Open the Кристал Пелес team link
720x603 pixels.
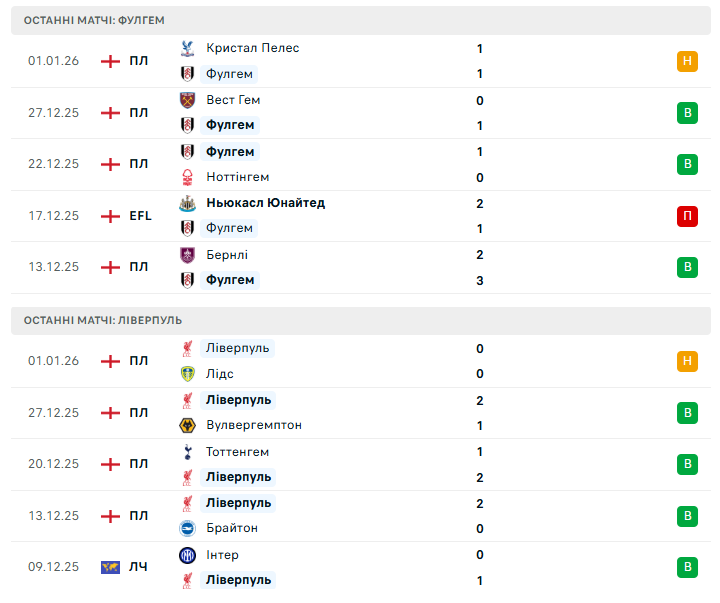(252, 48)
